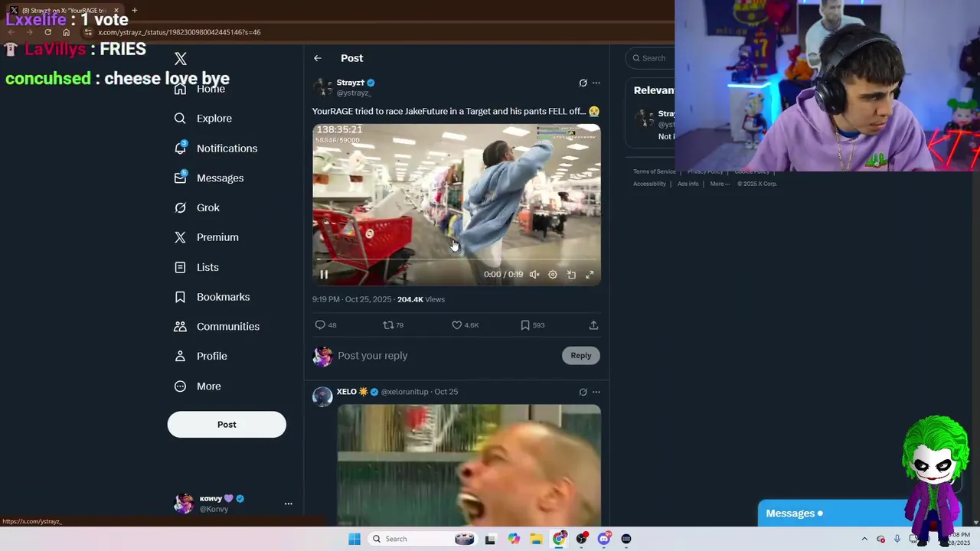The image size is (980, 551).
Task: Click the X logo in sidebar
Action: (x=181, y=59)
